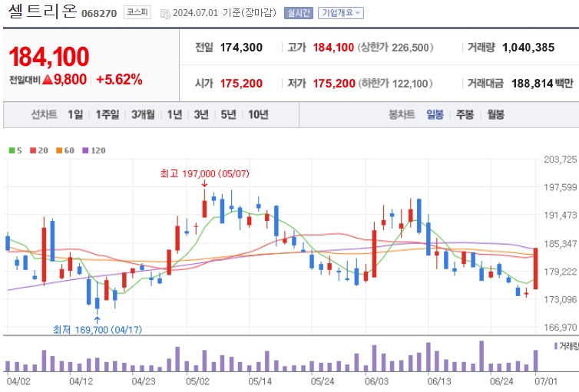
Task: Click the last red candlestick at 07/01
Action: 535,268
